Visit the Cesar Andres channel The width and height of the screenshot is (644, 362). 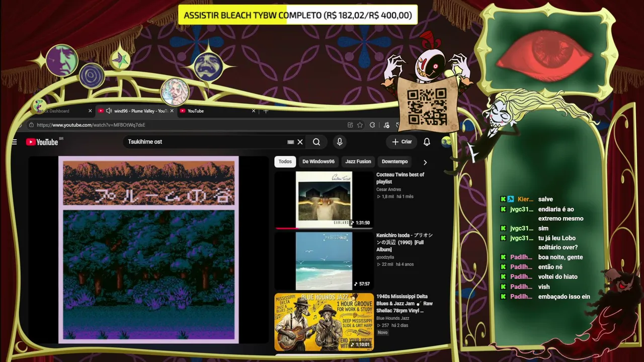tap(389, 190)
